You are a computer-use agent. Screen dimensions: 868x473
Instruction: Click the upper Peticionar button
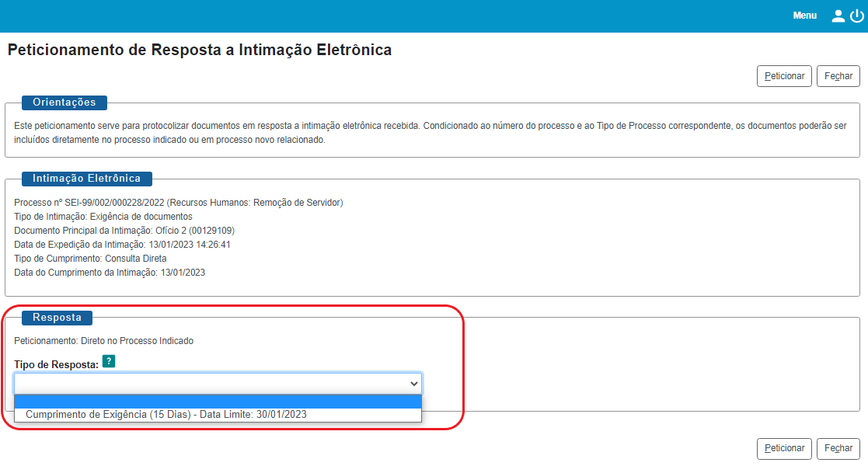pos(784,76)
